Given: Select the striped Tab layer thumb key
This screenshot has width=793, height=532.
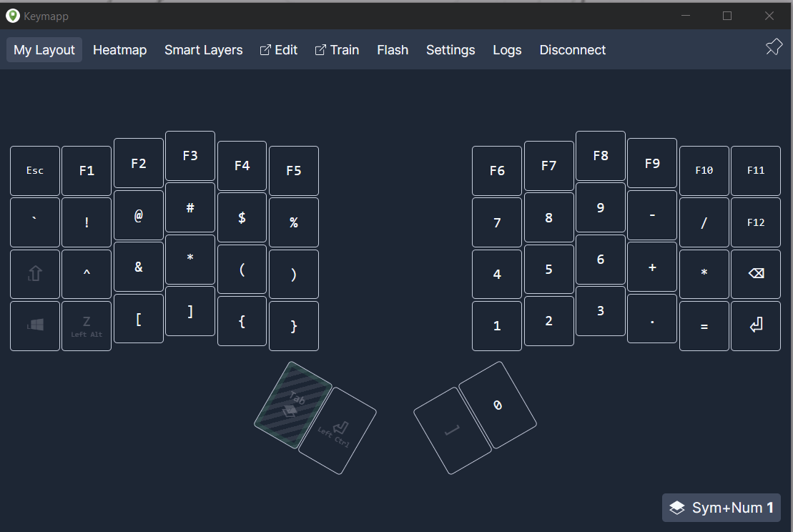Looking at the screenshot, I should click(x=293, y=405).
